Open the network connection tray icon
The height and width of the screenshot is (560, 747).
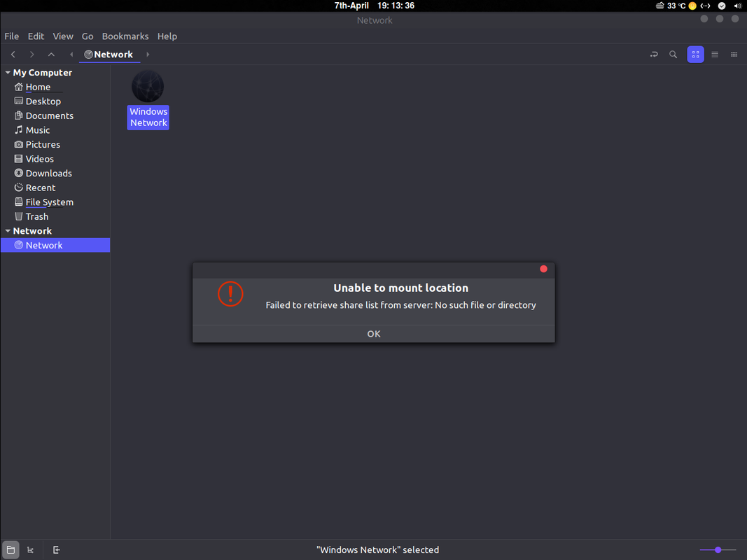(x=706, y=6)
